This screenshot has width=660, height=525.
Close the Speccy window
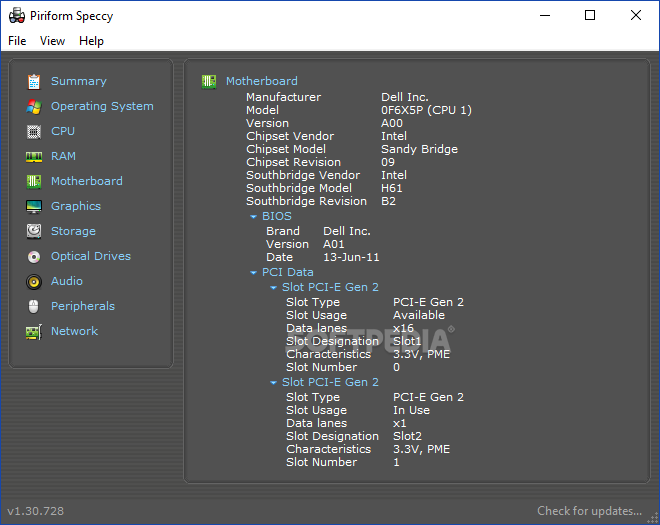tap(636, 16)
